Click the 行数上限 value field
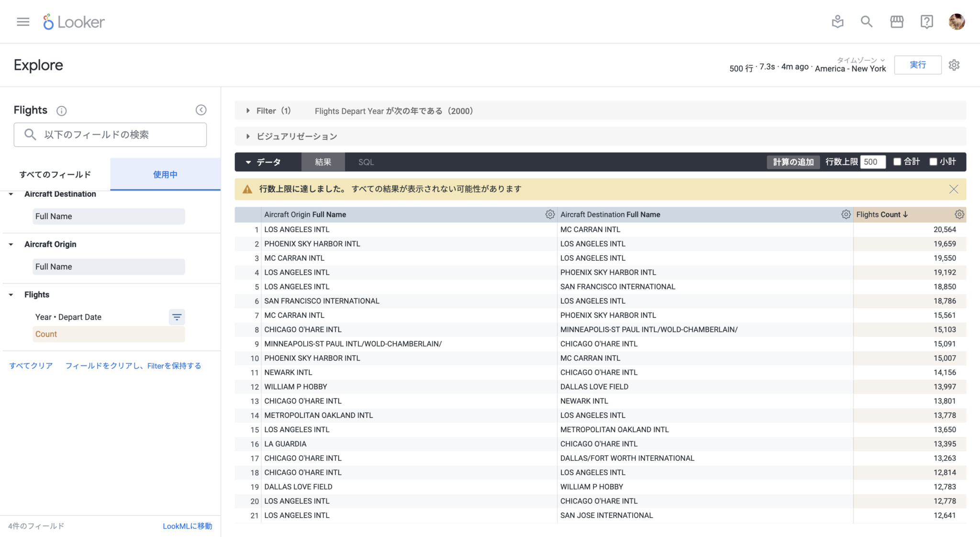The height and width of the screenshot is (537, 980). tap(872, 162)
